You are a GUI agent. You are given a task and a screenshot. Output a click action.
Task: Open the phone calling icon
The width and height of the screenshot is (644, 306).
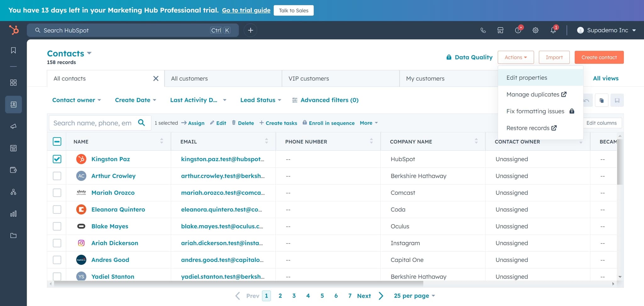483,30
